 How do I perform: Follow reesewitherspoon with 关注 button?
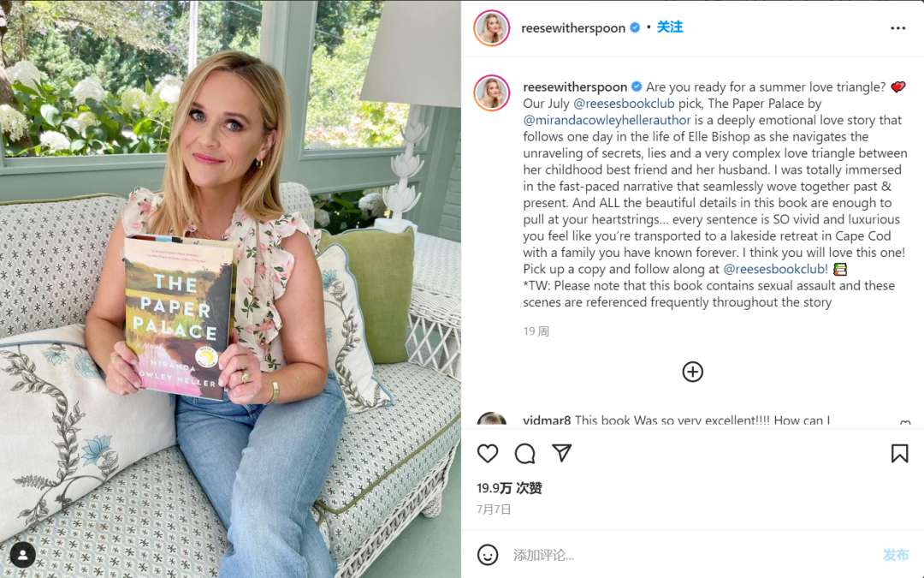670,27
